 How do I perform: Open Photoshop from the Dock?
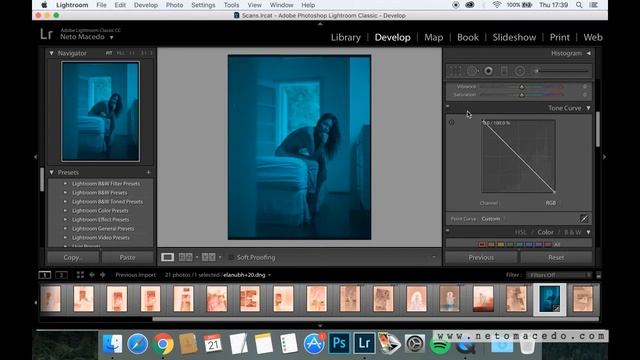pos(339,343)
